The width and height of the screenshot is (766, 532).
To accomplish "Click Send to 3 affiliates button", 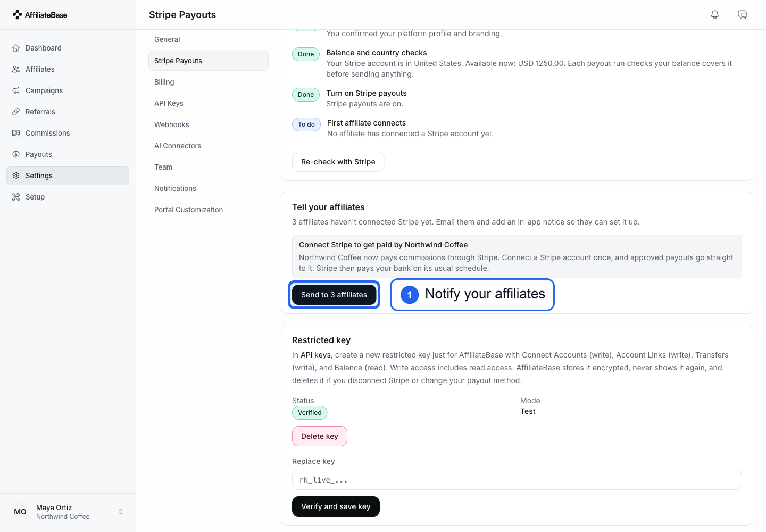I will coord(334,295).
